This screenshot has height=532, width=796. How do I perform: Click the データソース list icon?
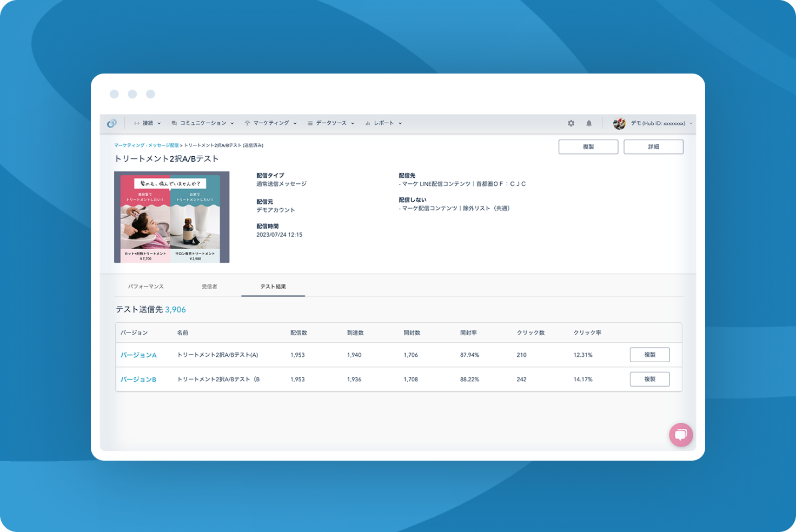pyautogui.click(x=309, y=123)
